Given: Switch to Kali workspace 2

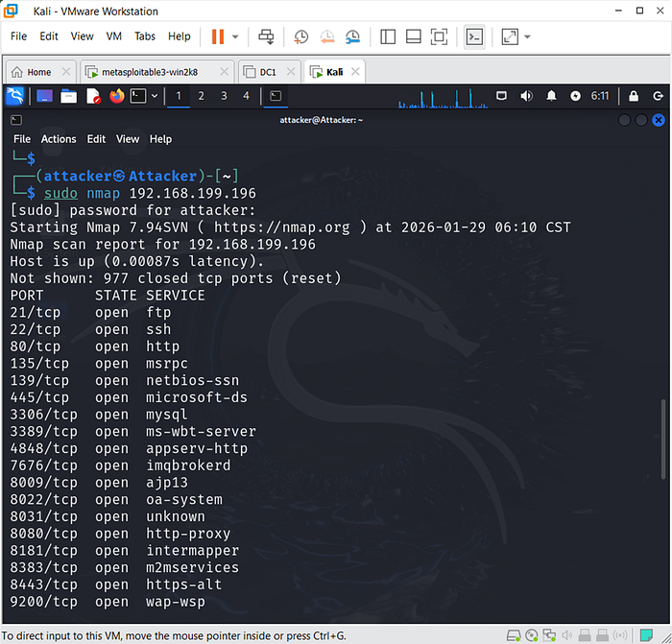Looking at the screenshot, I should click(x=201, y=96).
